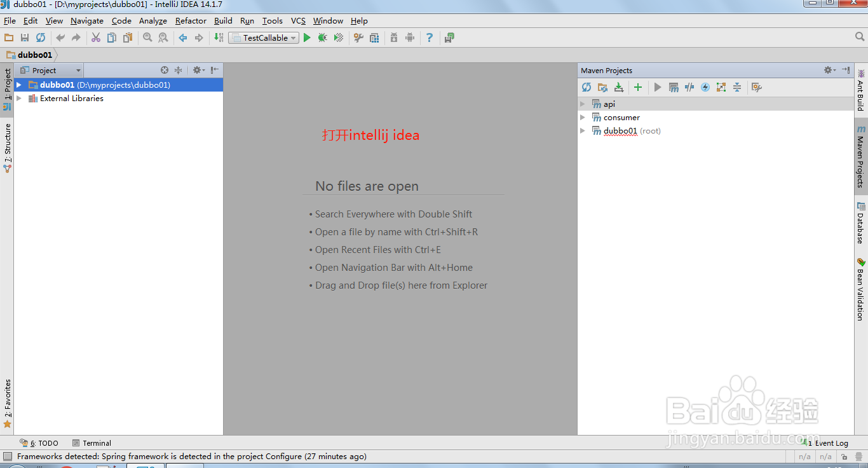Image resolution: width=868 pixels, height=468 pixels.
Task: Execute Maven Goal icon
Action: (674, 87)
